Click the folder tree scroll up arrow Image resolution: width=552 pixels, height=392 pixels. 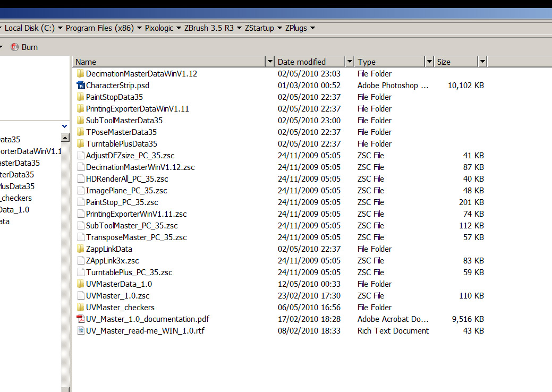[x=65, y=138]
